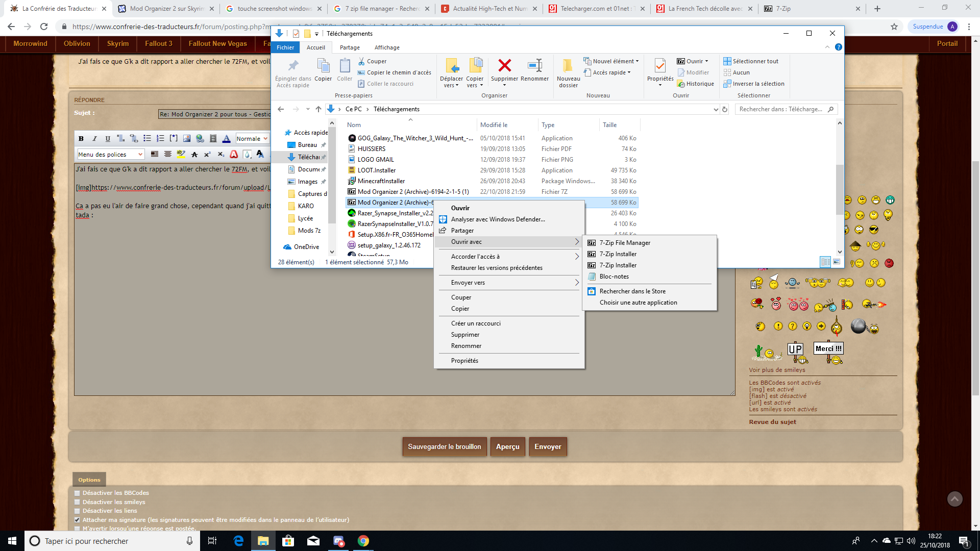Toggle underline in the forum editor

click(x=107, y=139)
